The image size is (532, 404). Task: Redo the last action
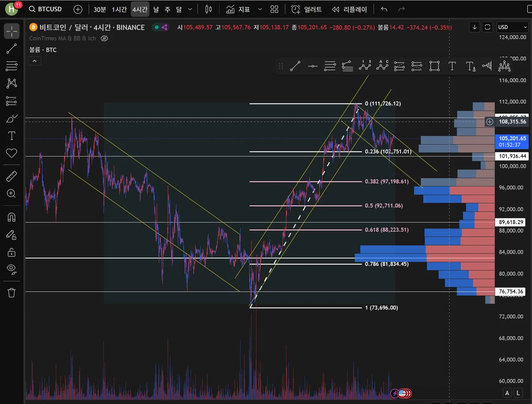pos(401,9)
